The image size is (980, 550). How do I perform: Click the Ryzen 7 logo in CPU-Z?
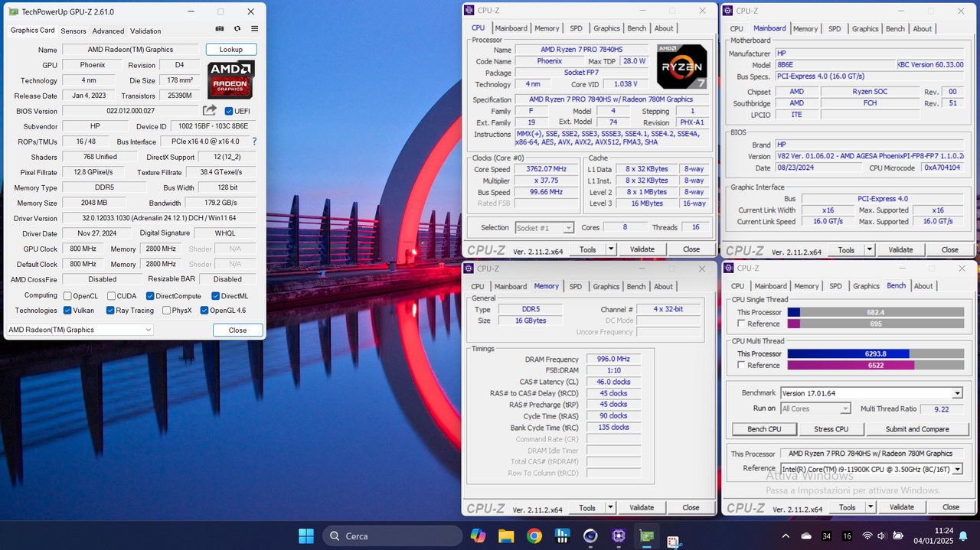(681, 67)
